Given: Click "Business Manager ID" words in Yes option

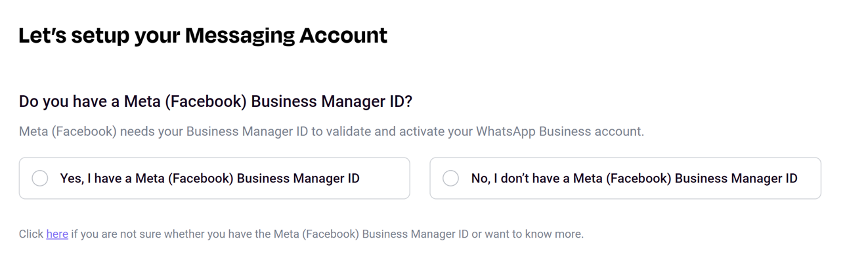Looking at the screenshot, I should point(298,179).
